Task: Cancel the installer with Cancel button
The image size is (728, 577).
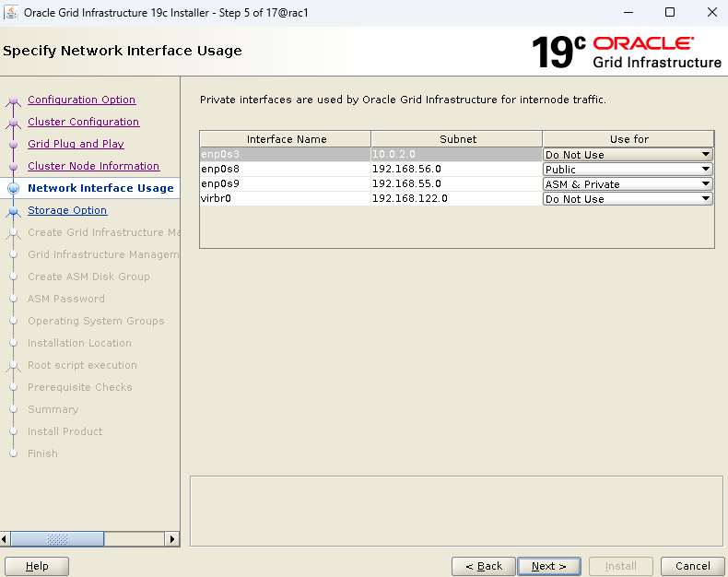Action: coord(692,566)
